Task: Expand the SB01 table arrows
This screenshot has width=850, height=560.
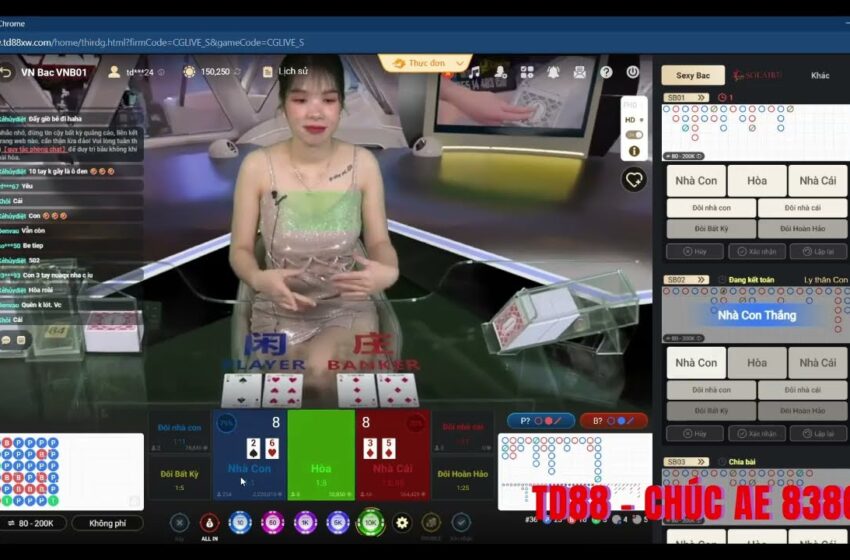Action: 701,98
